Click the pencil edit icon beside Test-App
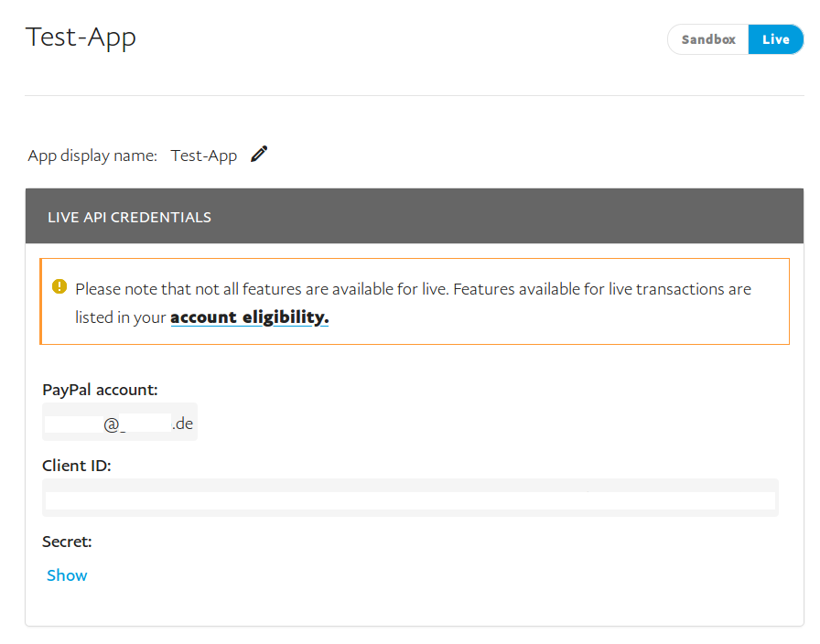Viewport: 820px width, 644px height. [x=259, y=155]
